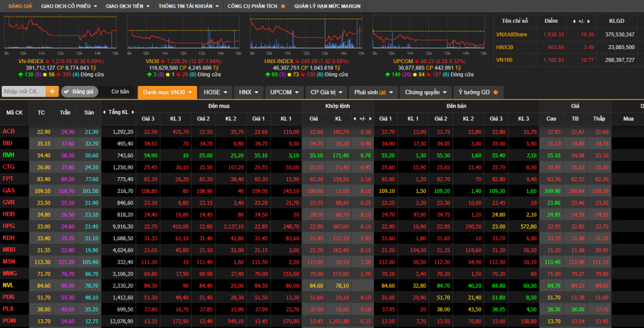Click the star icon on Công cụ phân tích
This screenshot has height=328, width=644.
pyautogui.click(x=283, y=6)
